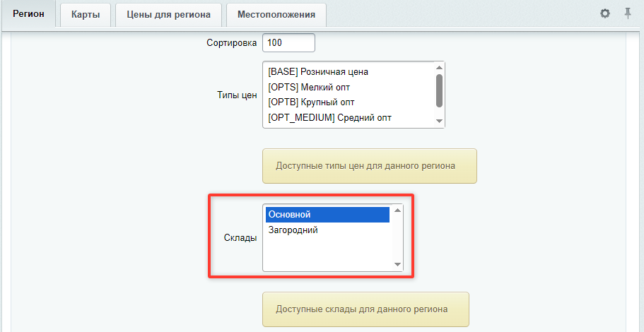Click the Типы цен field label
The image size is (644, 332).
point(237,95)
